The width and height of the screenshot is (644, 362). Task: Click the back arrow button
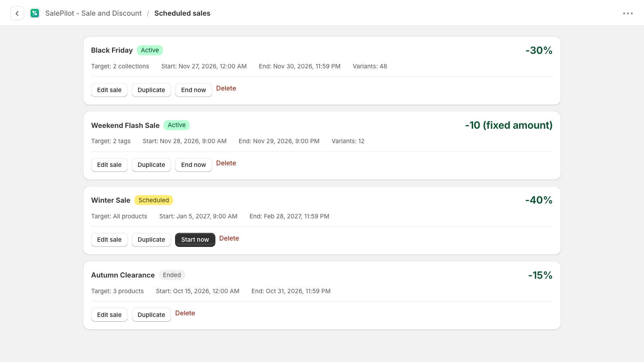tap(17, 13)
